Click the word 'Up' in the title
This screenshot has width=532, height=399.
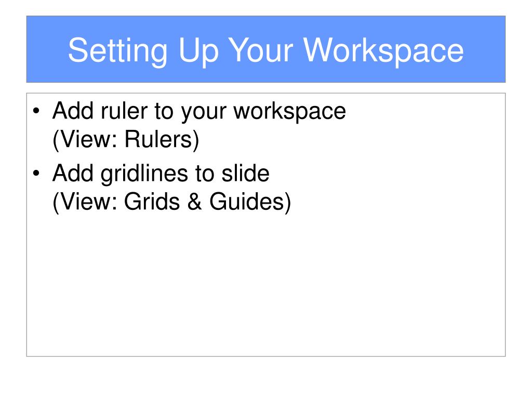[198, 51]
